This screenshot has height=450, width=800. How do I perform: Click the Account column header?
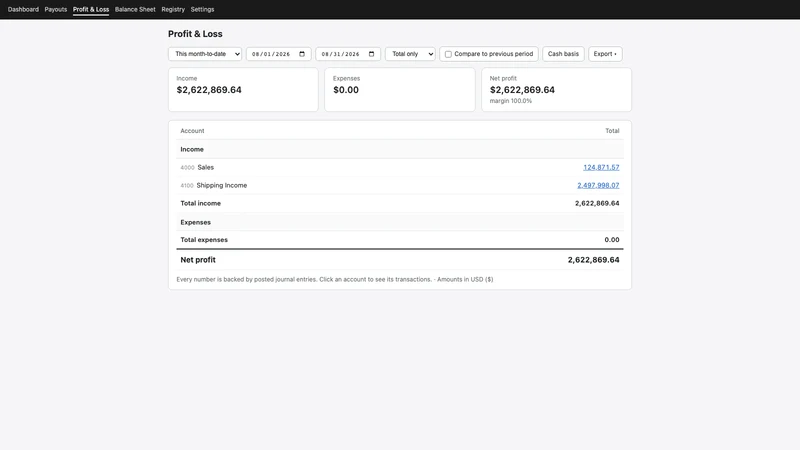192,131
